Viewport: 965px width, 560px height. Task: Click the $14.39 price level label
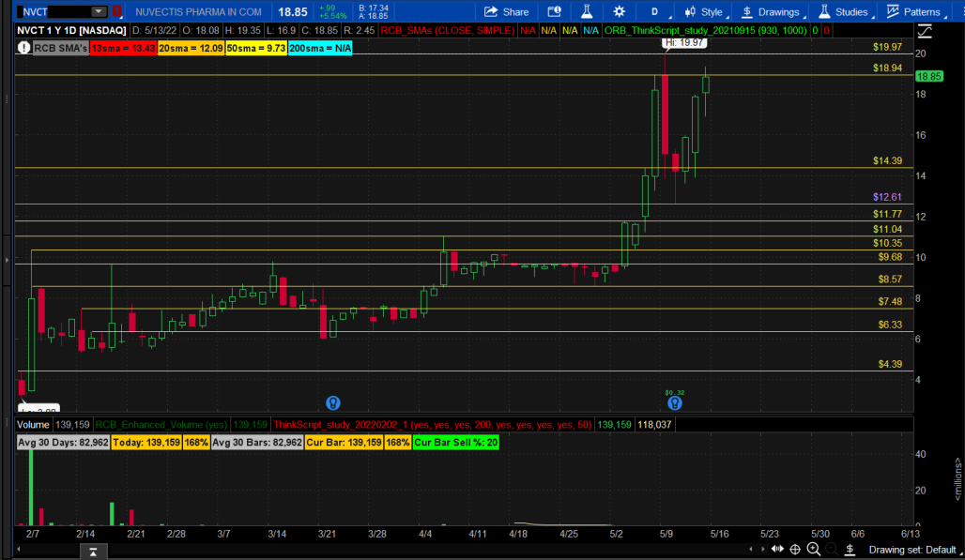[x=887, y=161]
